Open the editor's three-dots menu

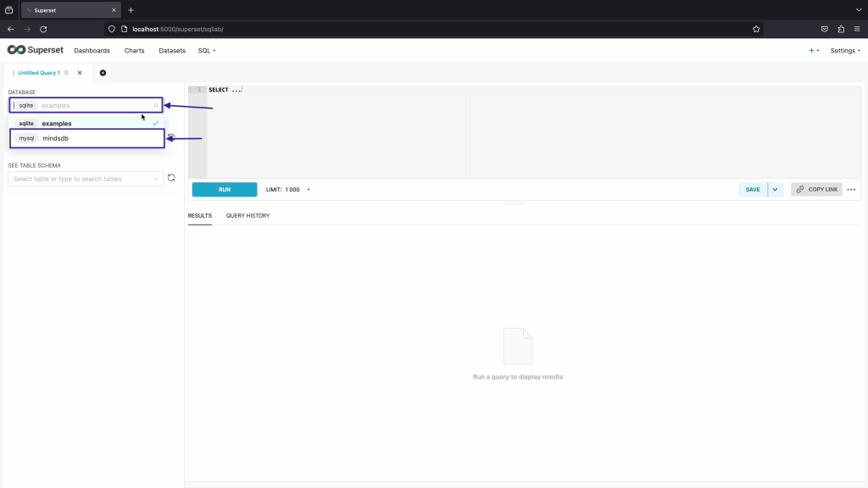click(x=851, y=190)
